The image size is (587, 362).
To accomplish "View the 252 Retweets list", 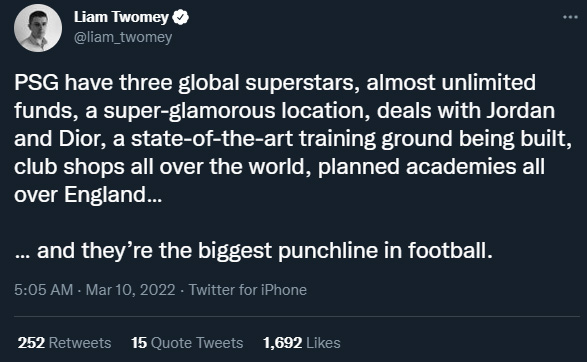I will point(64,343).
